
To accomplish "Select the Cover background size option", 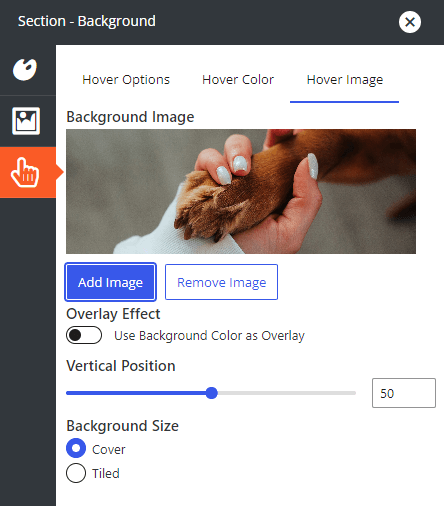I will click(76, 448).
